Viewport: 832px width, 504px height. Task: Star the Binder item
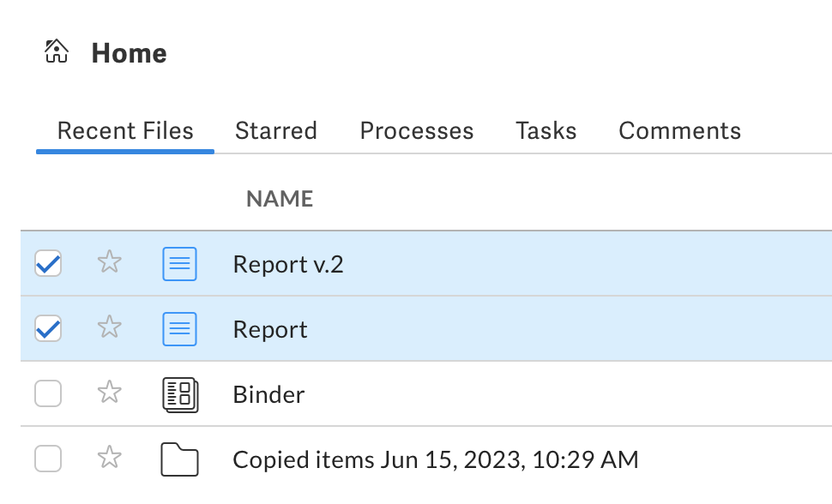click(110, 394)
